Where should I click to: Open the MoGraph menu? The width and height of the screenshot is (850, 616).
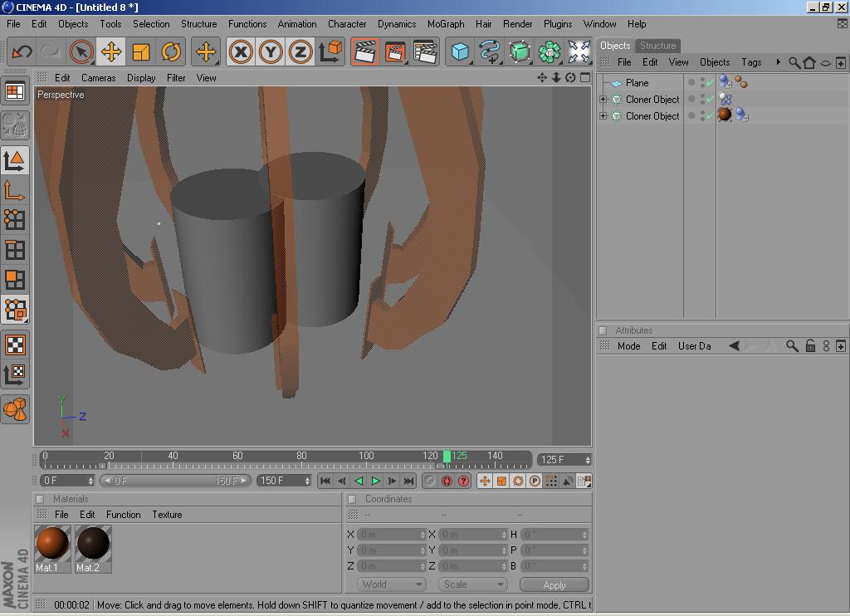(445, 24)
